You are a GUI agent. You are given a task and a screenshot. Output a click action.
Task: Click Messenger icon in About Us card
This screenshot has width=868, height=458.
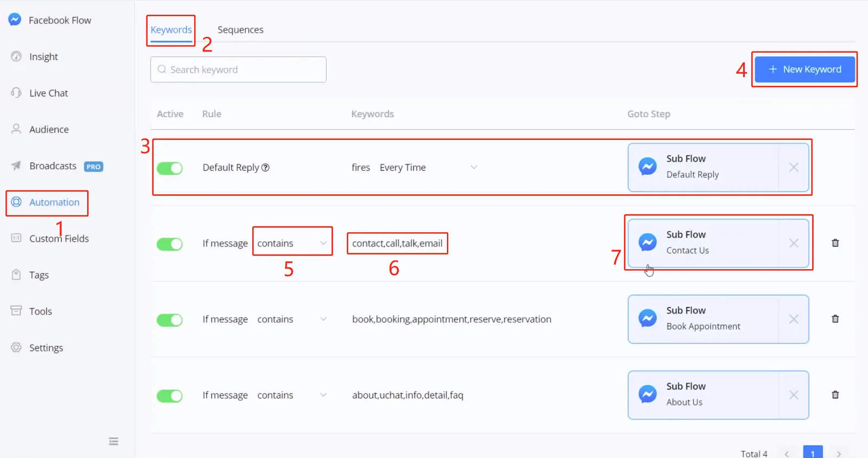648,394
